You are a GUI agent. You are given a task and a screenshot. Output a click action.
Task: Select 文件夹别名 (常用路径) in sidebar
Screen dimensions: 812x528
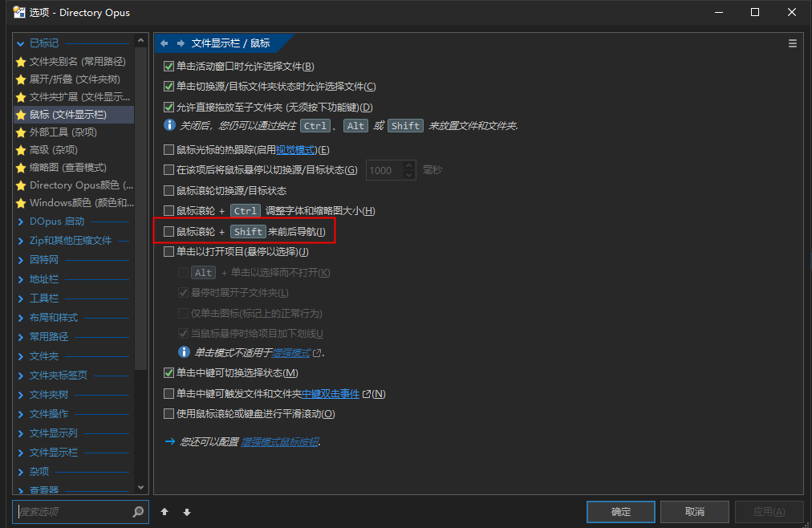pyautogui.click(x=77, y=62)
